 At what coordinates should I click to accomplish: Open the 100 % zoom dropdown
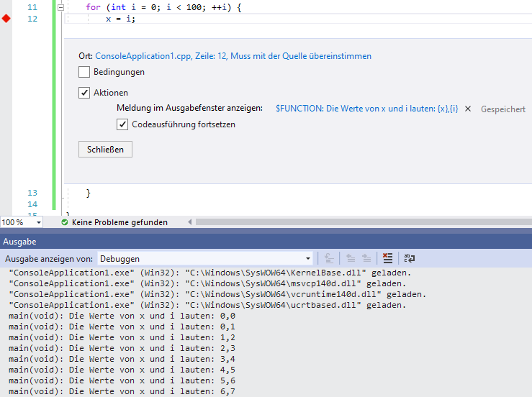click(x=39, y=222)
